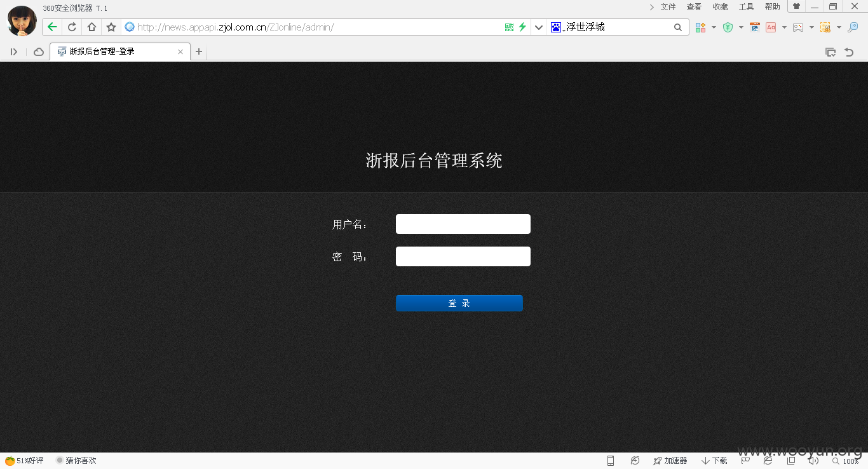868x469 pixels.
Task: Click the 51%好评 rating item
Action: click(x=25, y=461)
